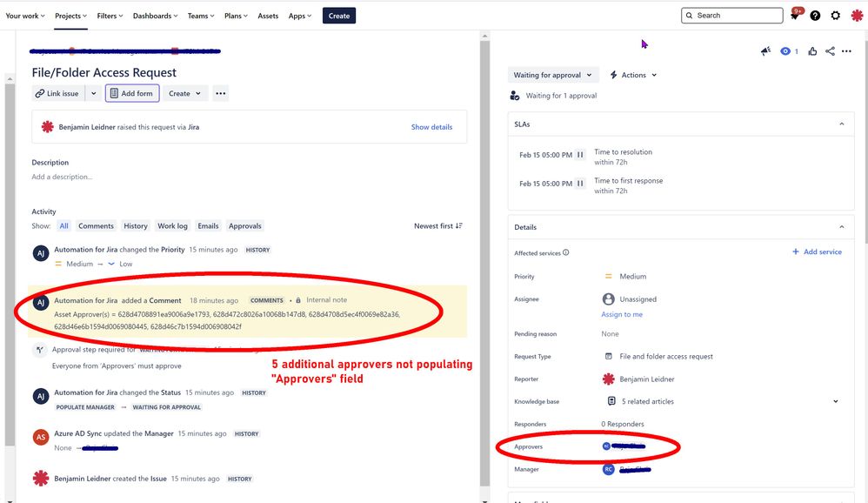Open the Settings gear icon
This screenshot has height=503, width=868.
(835, 16)
